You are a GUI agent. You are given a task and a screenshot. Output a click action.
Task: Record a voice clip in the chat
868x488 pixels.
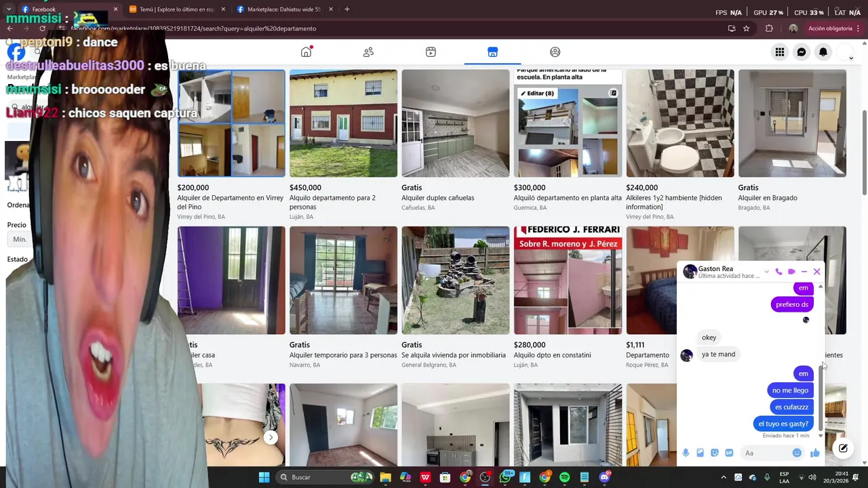[686, 453]
